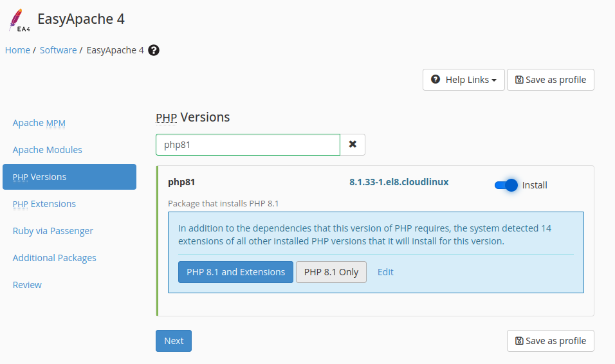
Task: Click the EasyApache 4 feather logo
Action: pyautogui.click(x=20, y=19)
